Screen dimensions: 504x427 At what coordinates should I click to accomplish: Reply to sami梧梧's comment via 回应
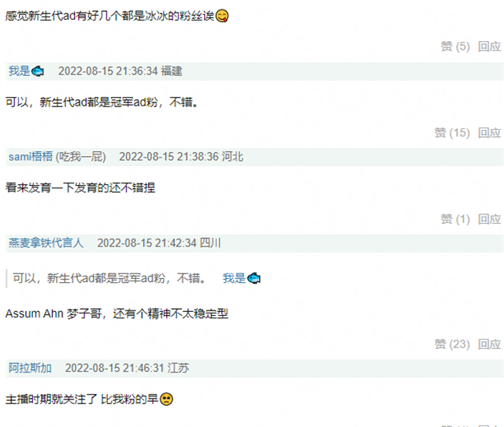click(489, 219)
